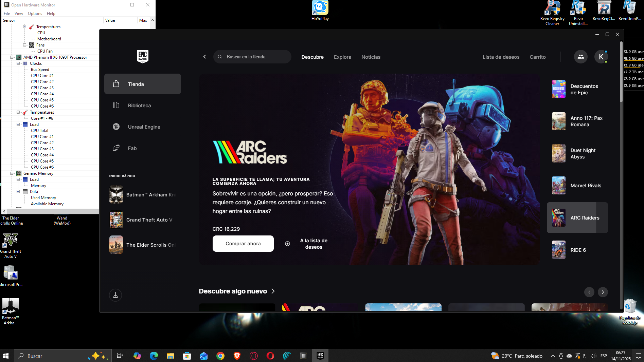The height and width of the screenshot is (362, 644).
Task: Collapse the Temperatures node above CPU
Action: tap(24, 26)
